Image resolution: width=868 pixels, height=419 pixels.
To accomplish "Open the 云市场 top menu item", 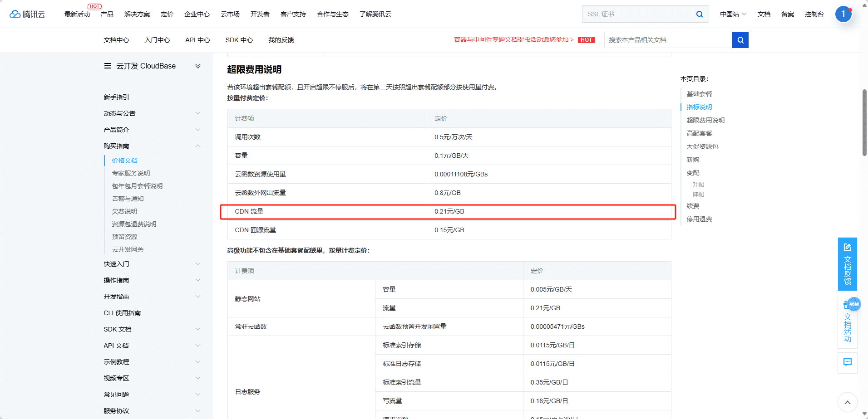I will pos(230,14).
